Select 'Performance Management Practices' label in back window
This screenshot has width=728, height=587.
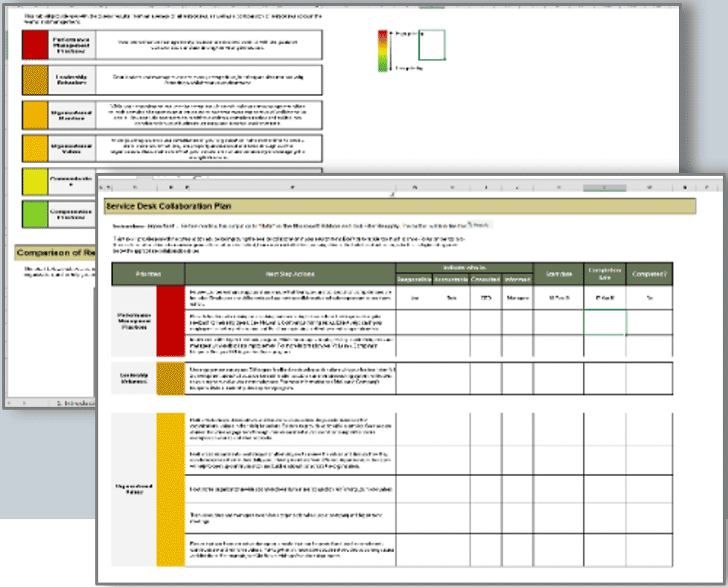[x=71, y=45]
